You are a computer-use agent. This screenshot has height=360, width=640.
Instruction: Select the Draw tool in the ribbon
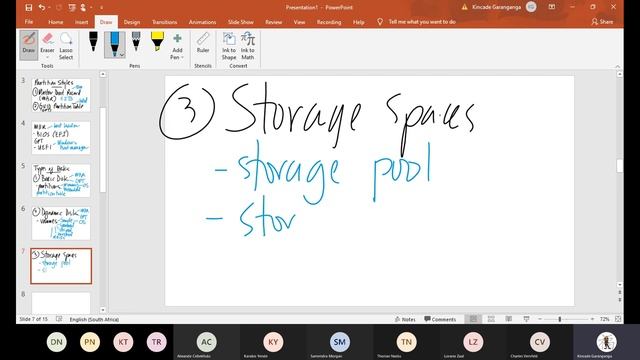pos(29,44)
